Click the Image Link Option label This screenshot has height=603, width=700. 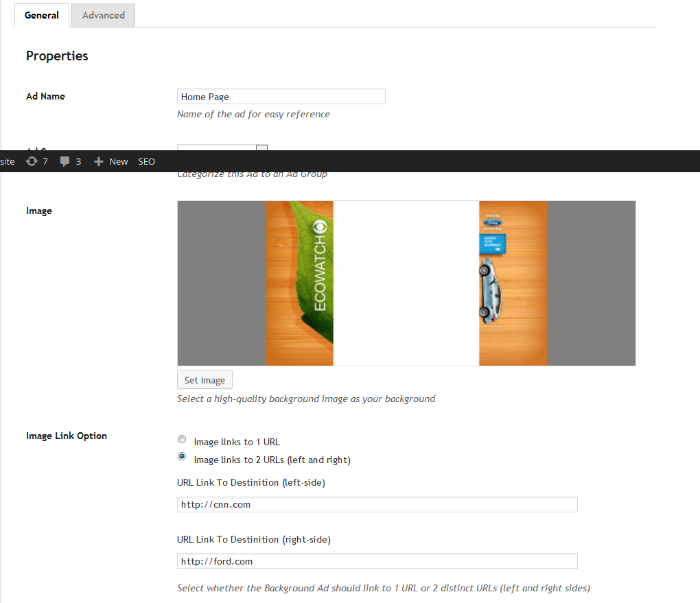tap(67, 436)
